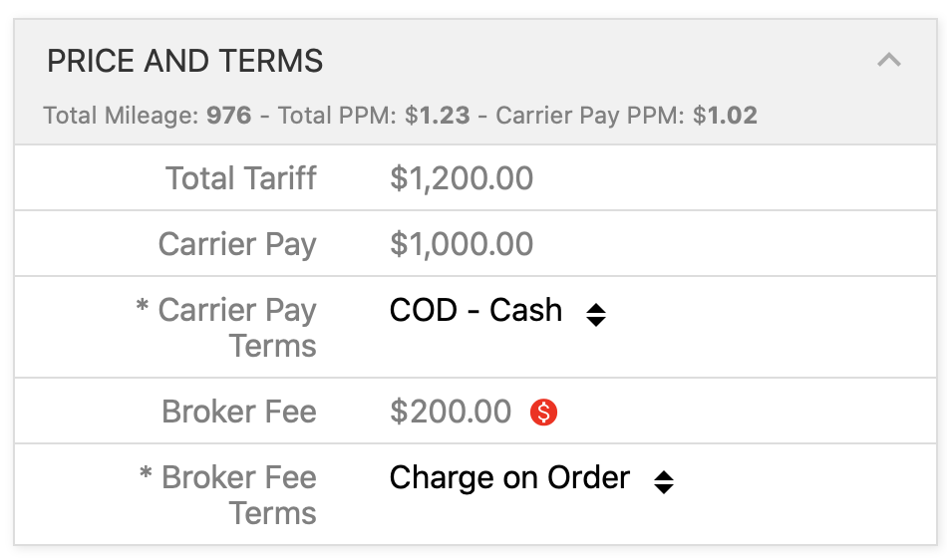Collapse the Price and Terms panel chevron
The width and height of the screenshot is (947, 560).
889,60
